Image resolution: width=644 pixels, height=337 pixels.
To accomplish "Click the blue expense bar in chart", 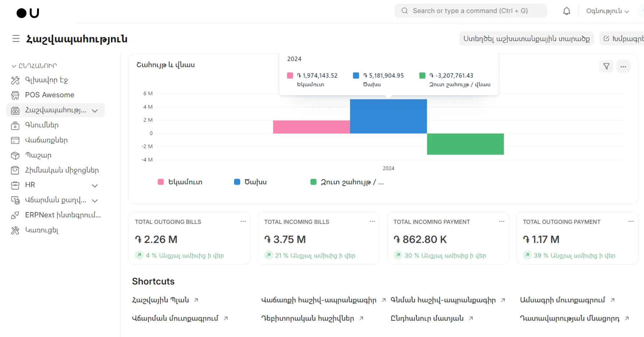I will tap(388, 116).
